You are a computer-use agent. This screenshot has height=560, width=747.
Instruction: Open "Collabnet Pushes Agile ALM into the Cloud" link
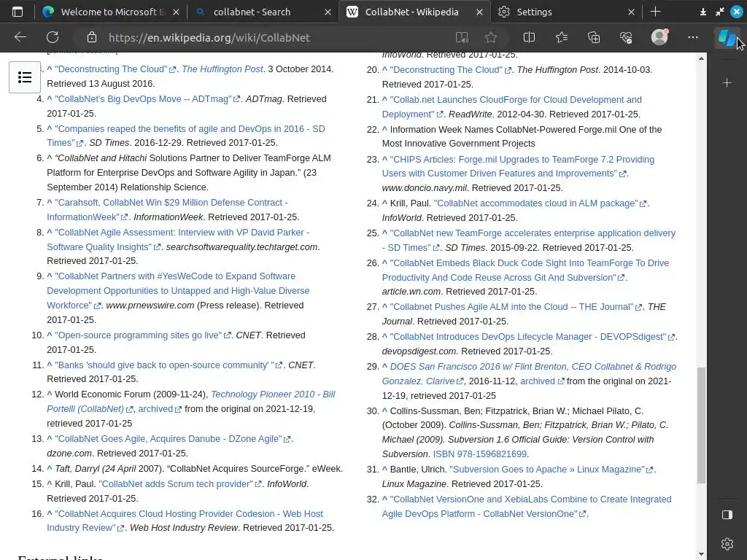click(511, 307)
